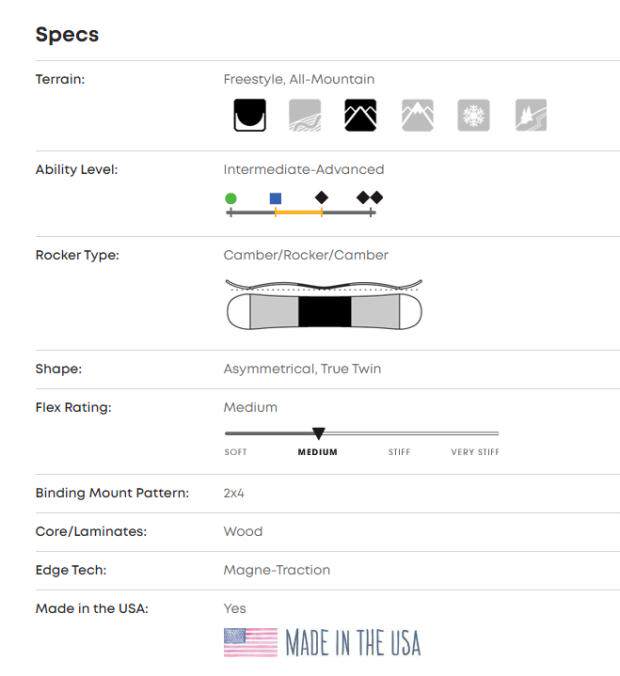Click the greyed groomed-slope terrain icon
620x676 pixels.
pos(305,116)
